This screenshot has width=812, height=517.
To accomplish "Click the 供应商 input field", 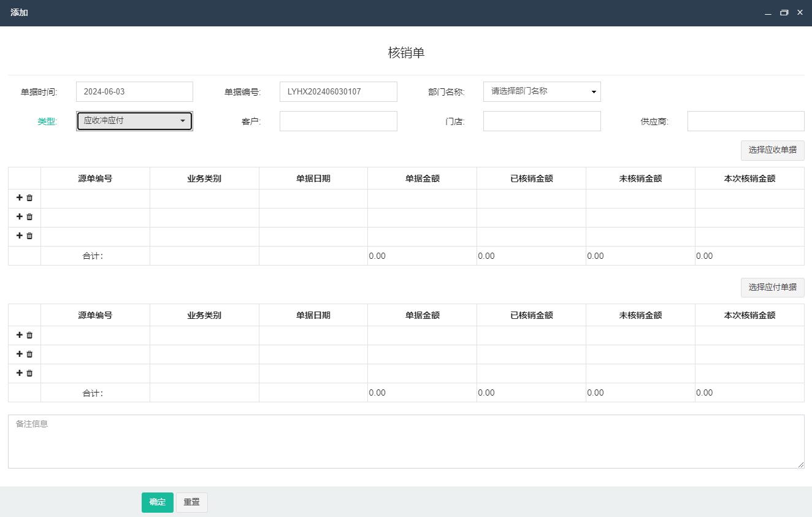I will click(745, 121).
